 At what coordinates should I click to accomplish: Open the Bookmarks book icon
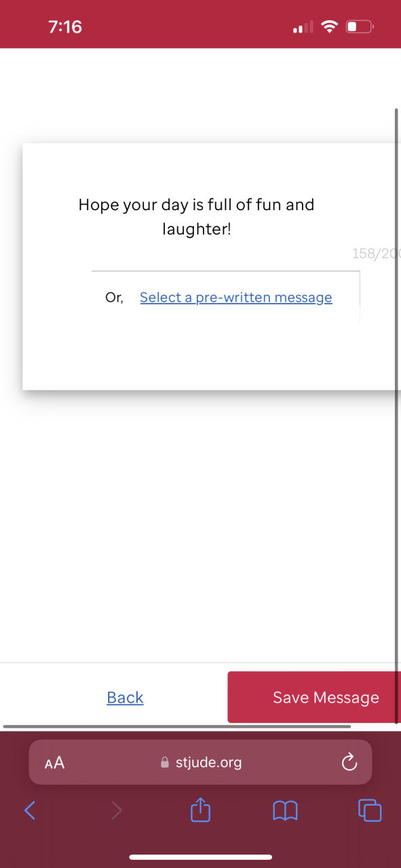(x=285, y=810)
